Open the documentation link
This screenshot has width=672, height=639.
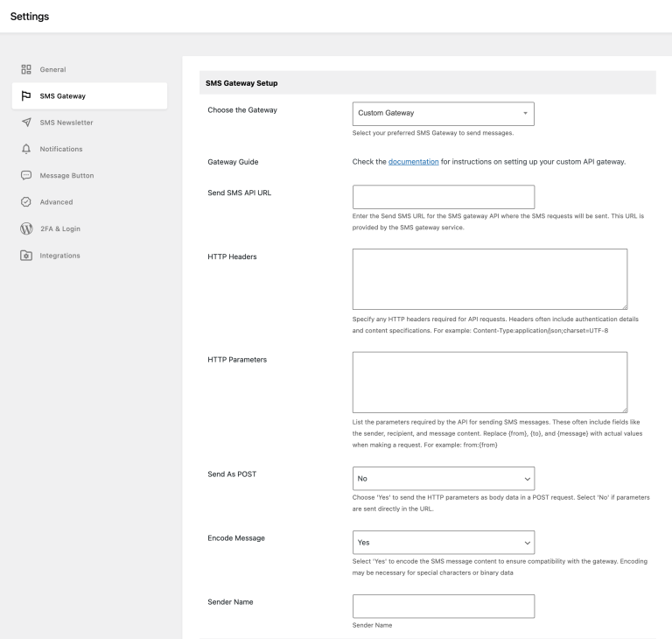413,162
